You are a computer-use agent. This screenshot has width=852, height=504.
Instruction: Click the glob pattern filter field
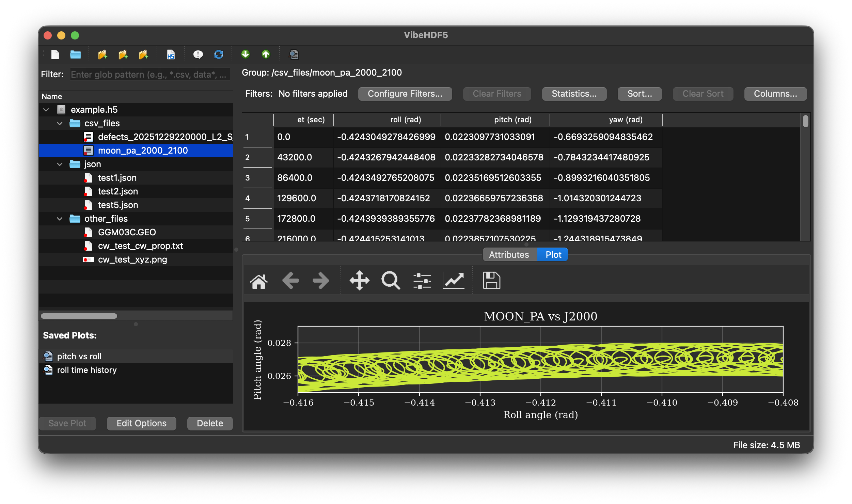tap(150, 75)
